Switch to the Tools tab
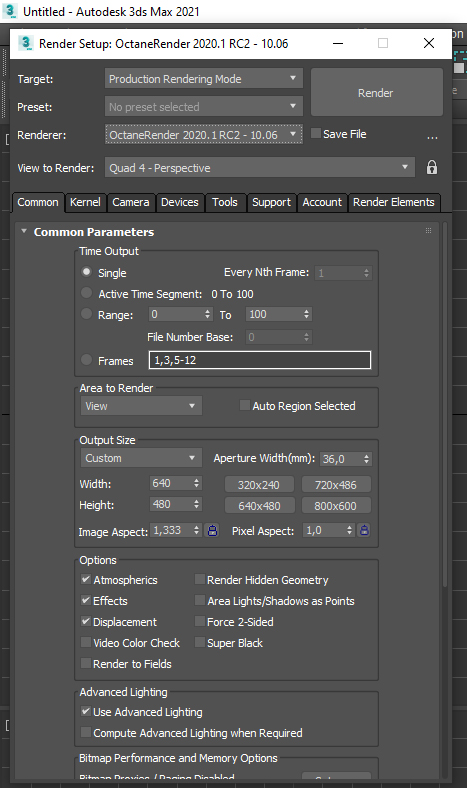This screenshot has height=788, width=467. [225, 202]
